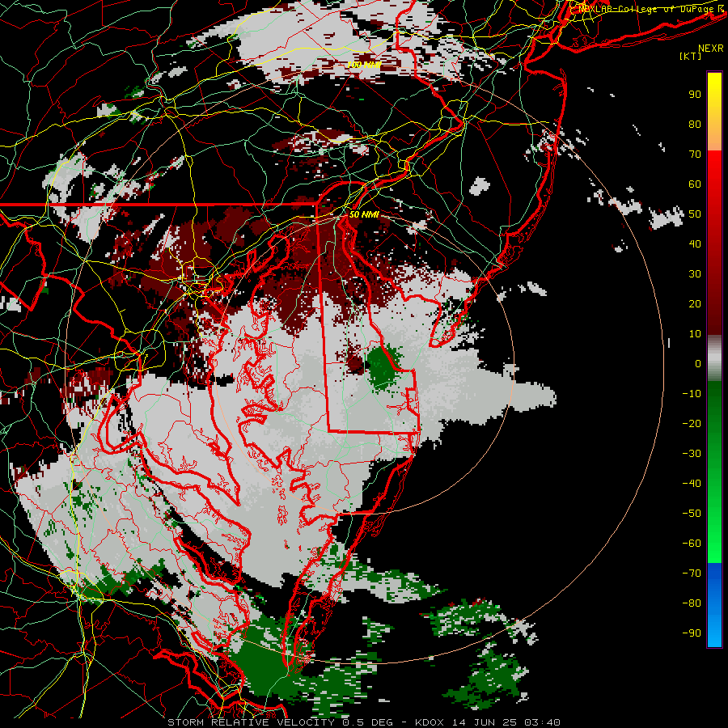Image resolution: width=728 pixels, height=728 pixels.
Task: Click the KDOX station identifier in the footer
Action: [429, 722]
